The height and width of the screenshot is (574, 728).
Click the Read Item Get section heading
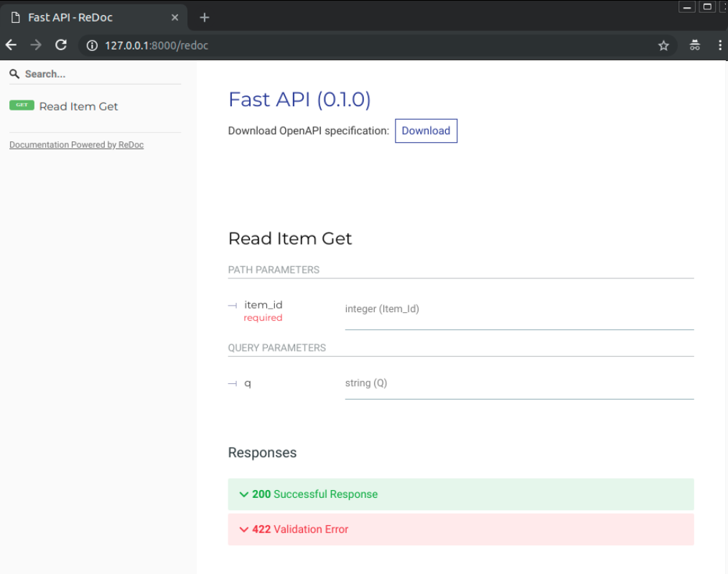point(290,238)
